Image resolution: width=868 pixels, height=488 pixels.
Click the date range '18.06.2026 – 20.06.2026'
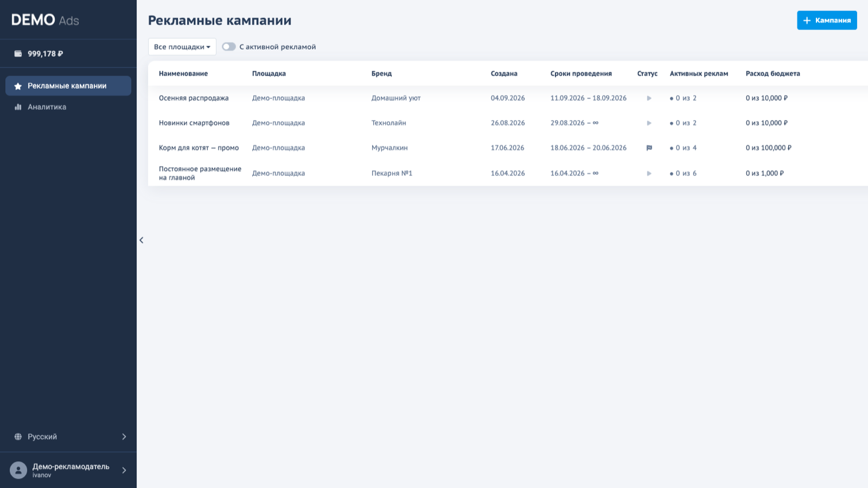[589, 148]
